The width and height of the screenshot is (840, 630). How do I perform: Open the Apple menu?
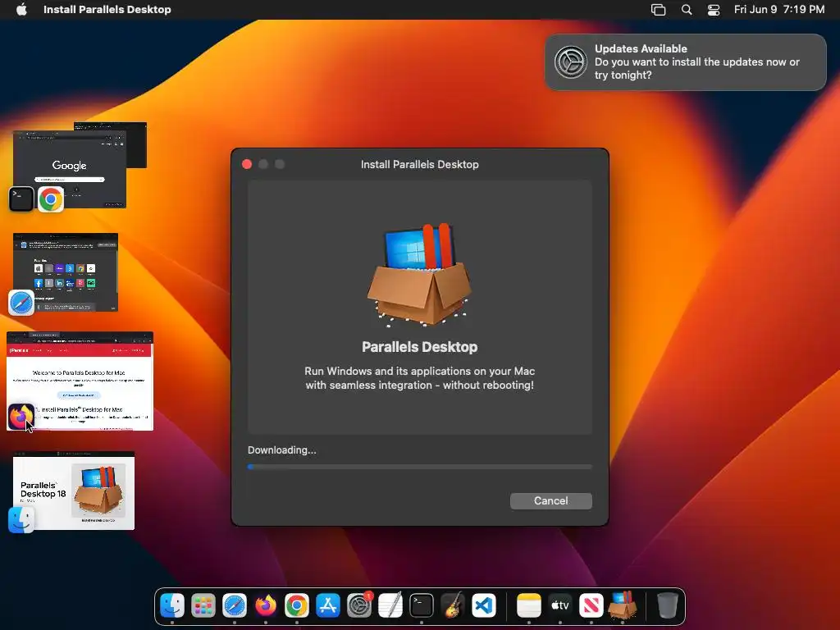tap(21, 10)
